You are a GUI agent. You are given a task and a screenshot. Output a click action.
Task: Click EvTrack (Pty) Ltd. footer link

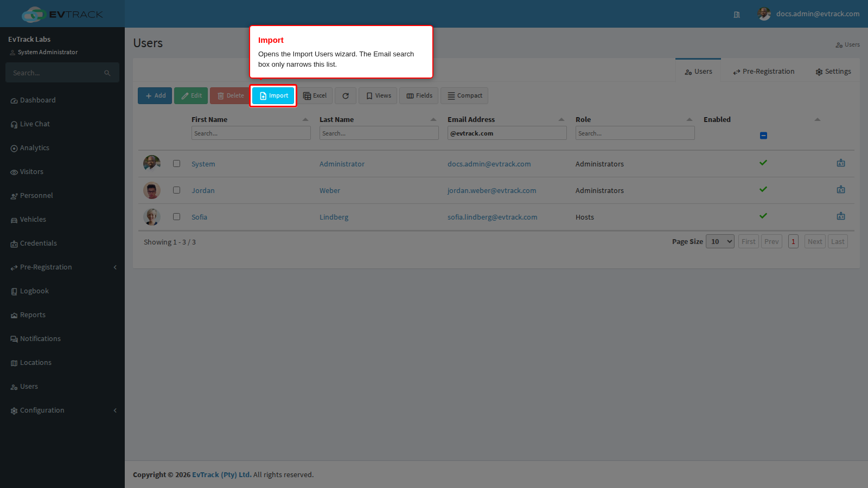221,475
